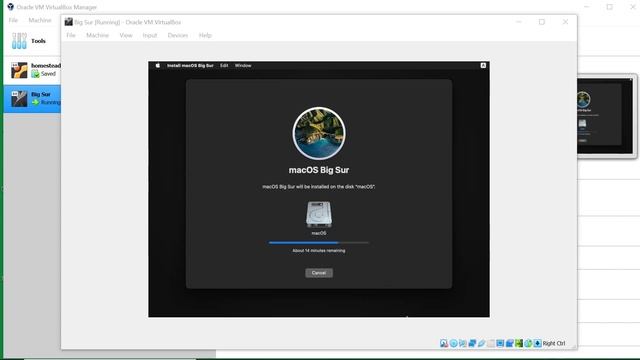Click the hard disk activity indicator icon
This screenshot has width=640, height=360.
pos(444,343)
